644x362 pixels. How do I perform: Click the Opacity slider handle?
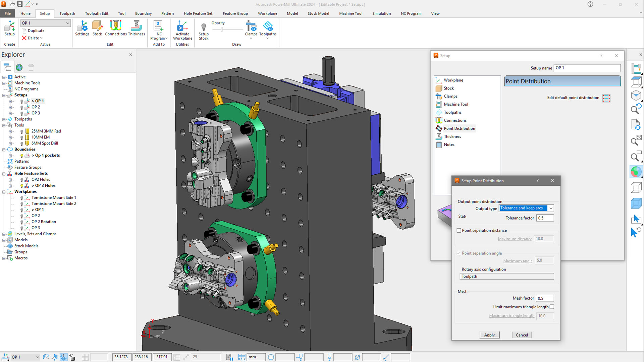click(x=222, y=29)
